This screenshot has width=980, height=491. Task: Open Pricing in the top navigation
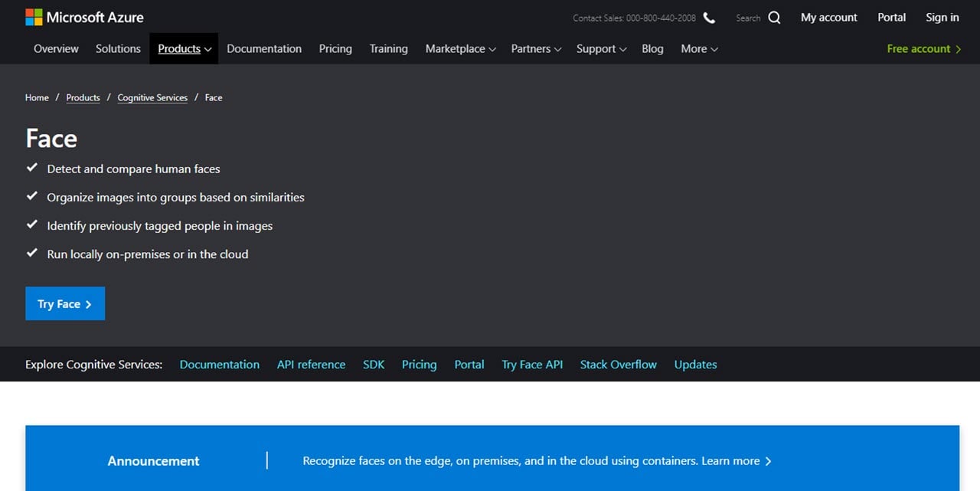click(335, 48)
